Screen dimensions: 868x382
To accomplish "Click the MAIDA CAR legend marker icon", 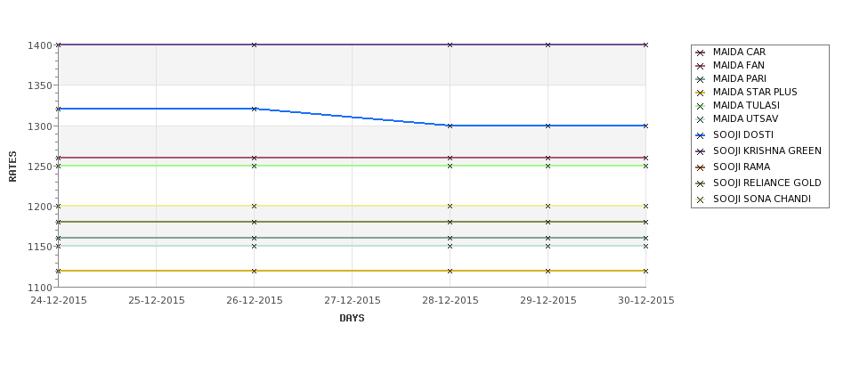I will pos(701,53).
